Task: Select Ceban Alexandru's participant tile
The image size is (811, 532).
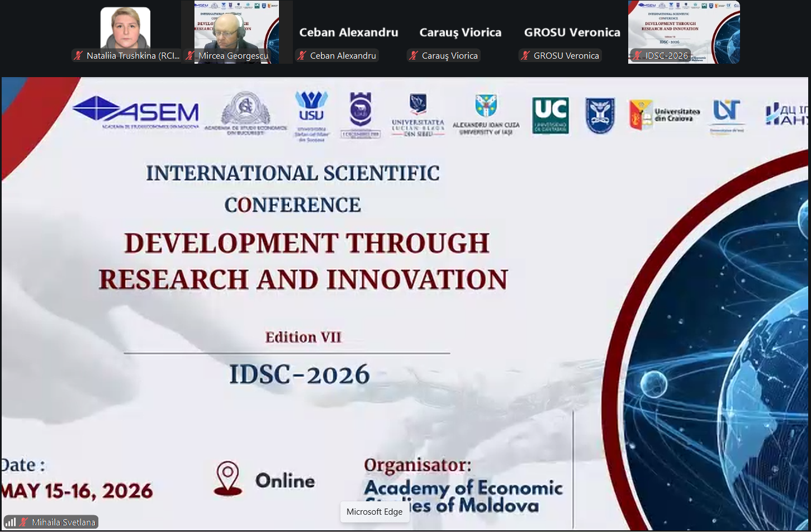Action: pos(349,32)
